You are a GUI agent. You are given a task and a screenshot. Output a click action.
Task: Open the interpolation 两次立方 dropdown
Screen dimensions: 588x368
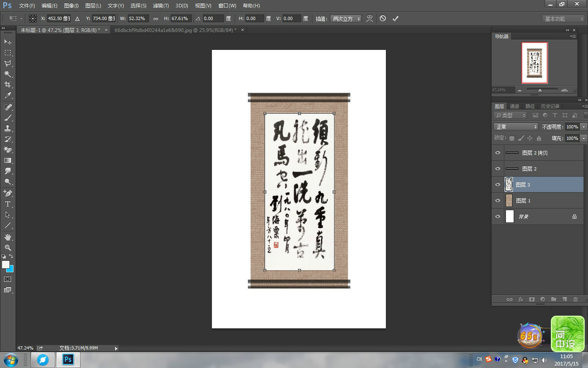click(x=346, y=19)
